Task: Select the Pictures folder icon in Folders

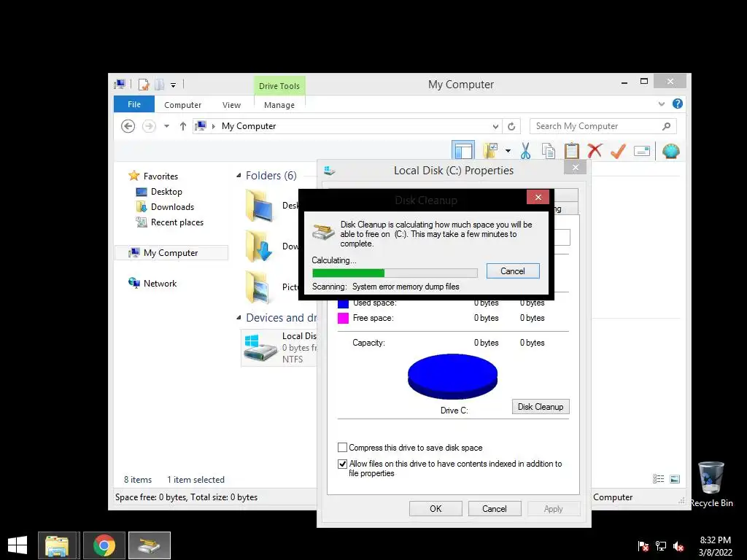Action: tap(258, 287)
